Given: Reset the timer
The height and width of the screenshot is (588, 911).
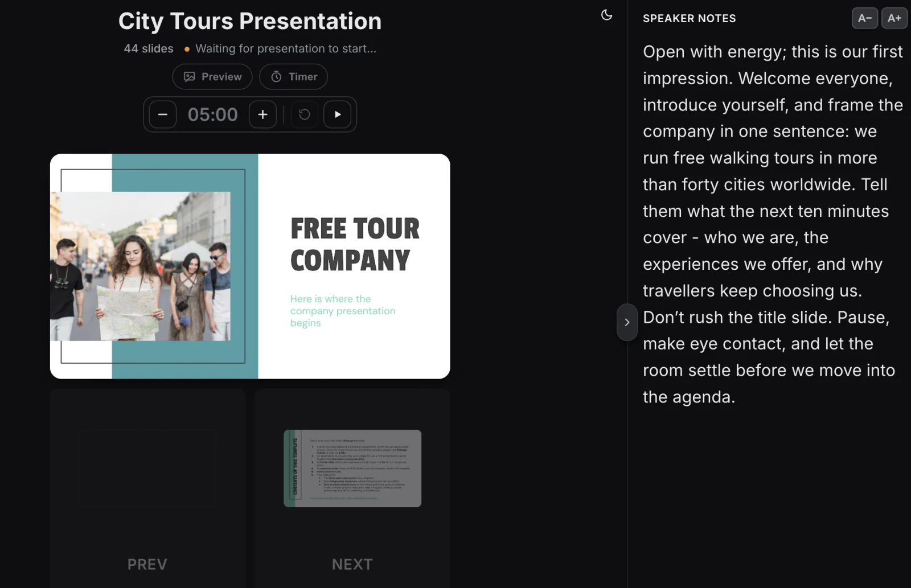Looking at the screenshot, I should coord(305,114).
